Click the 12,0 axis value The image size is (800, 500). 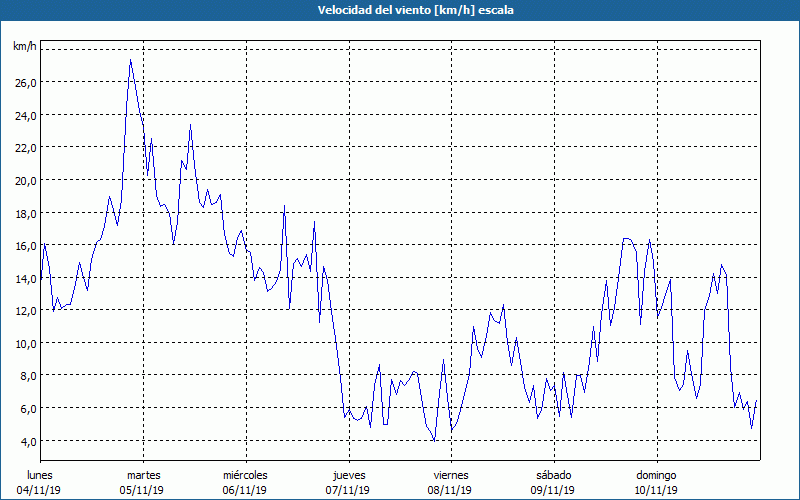coord(26,311)
